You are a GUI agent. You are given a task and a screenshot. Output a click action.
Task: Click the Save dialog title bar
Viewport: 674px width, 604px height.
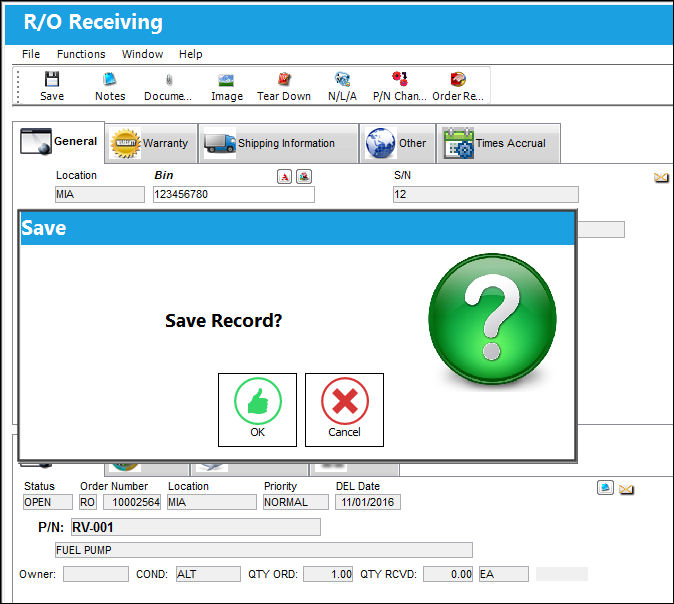[297, 228]
